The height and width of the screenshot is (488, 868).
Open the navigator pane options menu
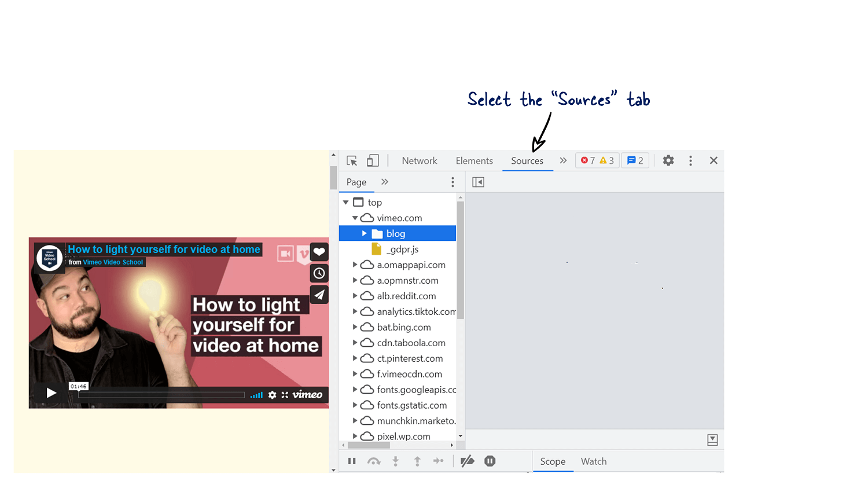click(x=453, y=182)
